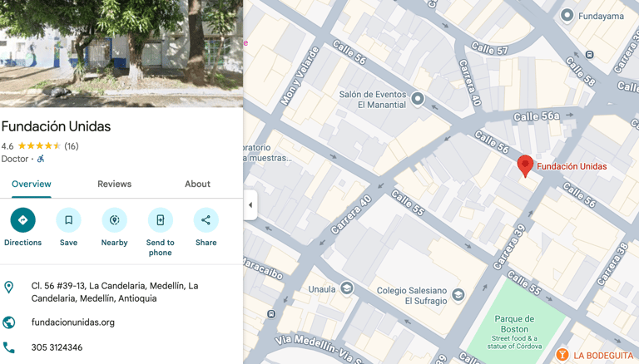Click the Doctor category text
639x364 pixels.
click(15, 159)
